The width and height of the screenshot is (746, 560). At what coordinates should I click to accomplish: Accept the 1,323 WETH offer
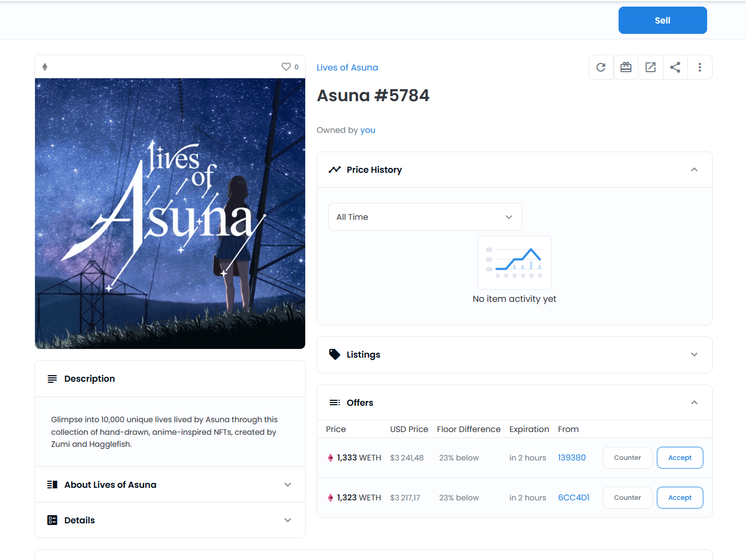pyautogui.click(x=680, y=498)
